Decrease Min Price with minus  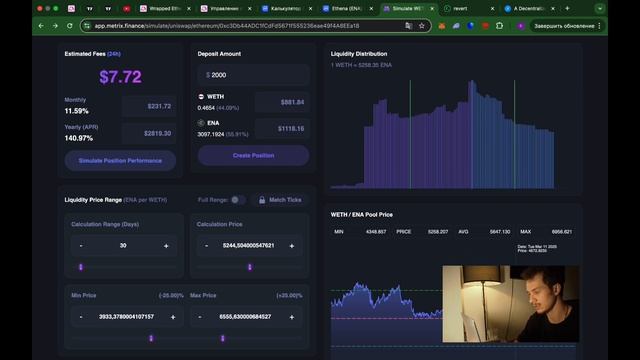(81, 317)
